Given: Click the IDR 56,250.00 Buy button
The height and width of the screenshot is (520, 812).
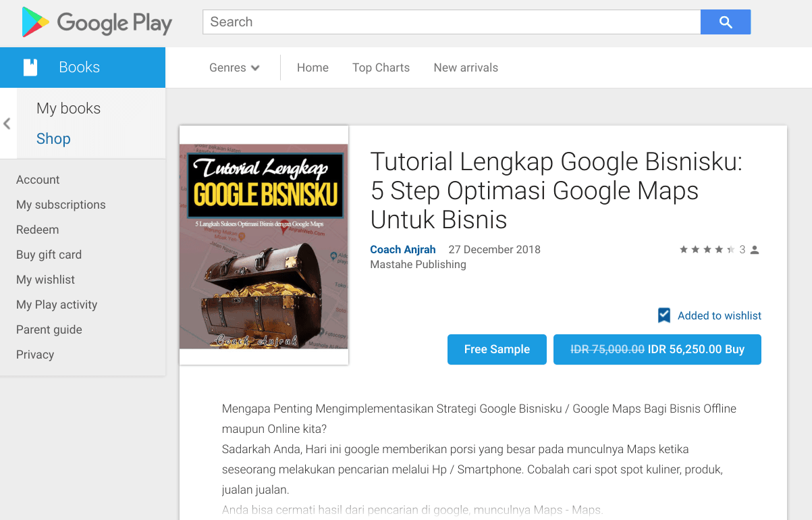Looking at the screenshot, I should pyautogui.click(x=657, y=349).
